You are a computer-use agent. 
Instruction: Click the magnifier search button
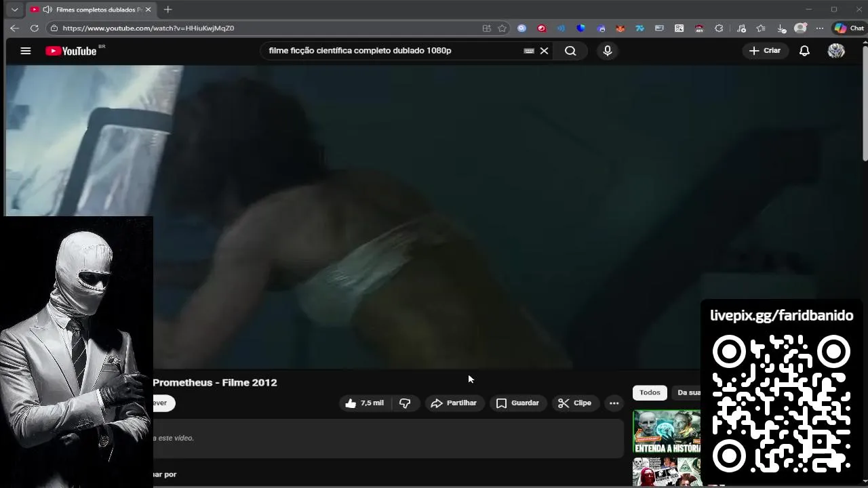[x=570, y=51]
